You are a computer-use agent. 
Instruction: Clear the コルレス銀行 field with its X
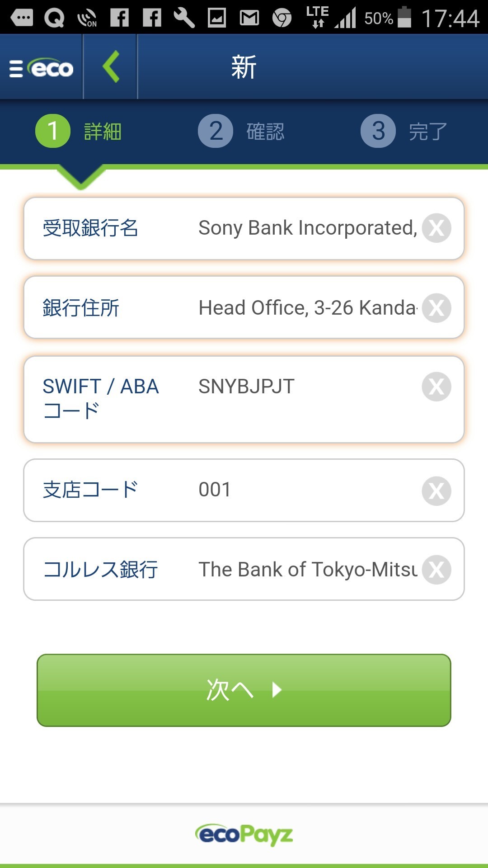(436, 570)
